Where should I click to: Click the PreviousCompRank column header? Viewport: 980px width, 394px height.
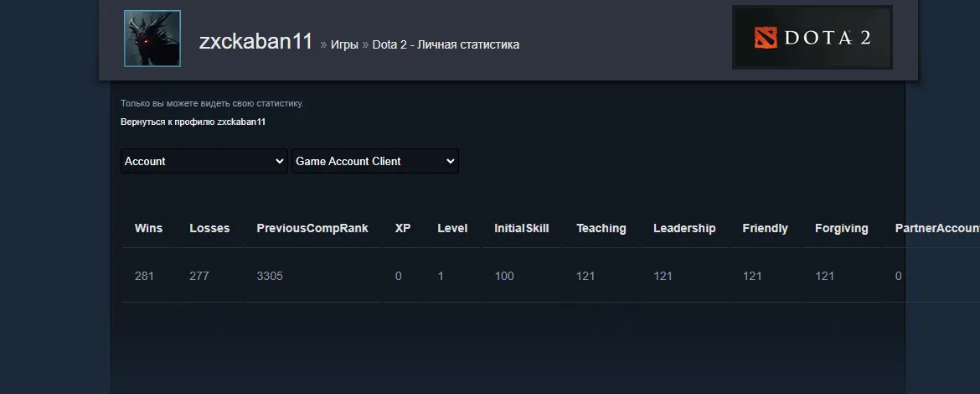click(x=312, y=228)
